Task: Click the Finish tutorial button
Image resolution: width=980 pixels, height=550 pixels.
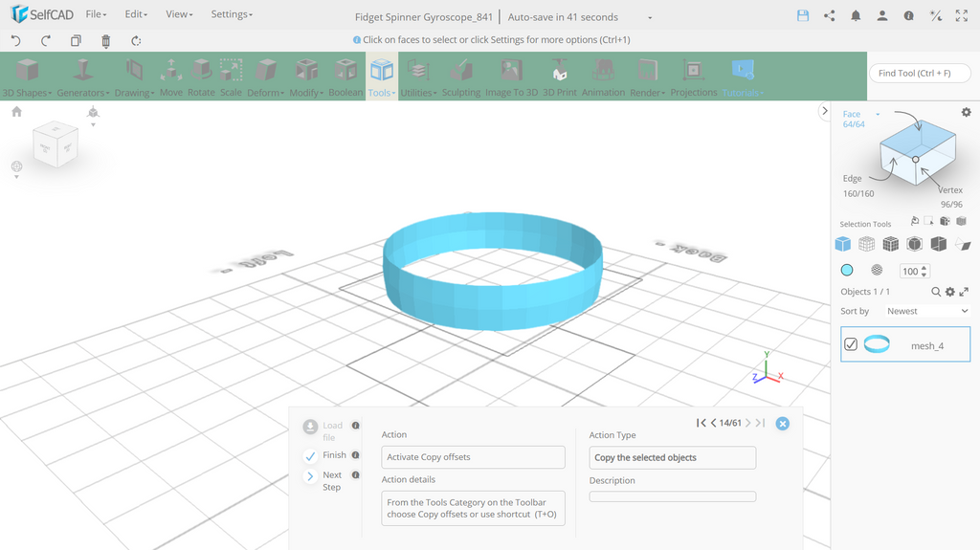Action: pyautogui.click(x=324, y=455)
